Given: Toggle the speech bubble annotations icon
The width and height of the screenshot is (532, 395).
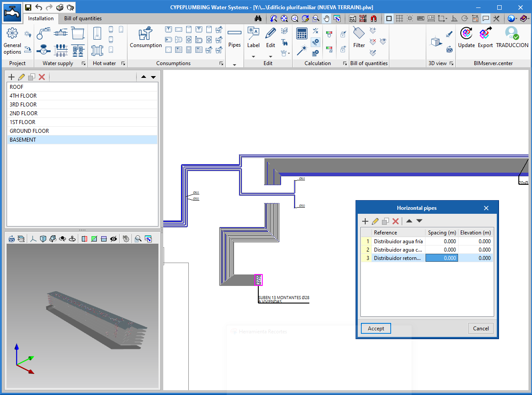Looking at the screenshot, I should [486, 18].
